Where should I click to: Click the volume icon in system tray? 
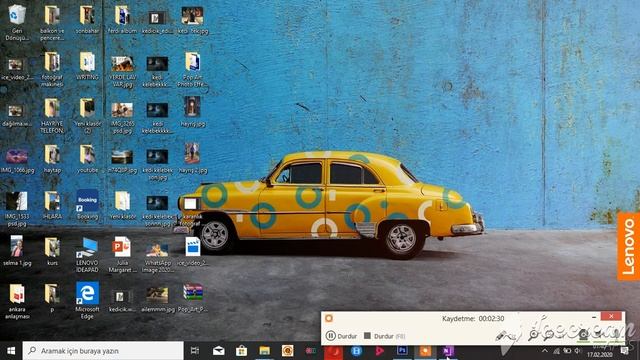click(578, 351)
